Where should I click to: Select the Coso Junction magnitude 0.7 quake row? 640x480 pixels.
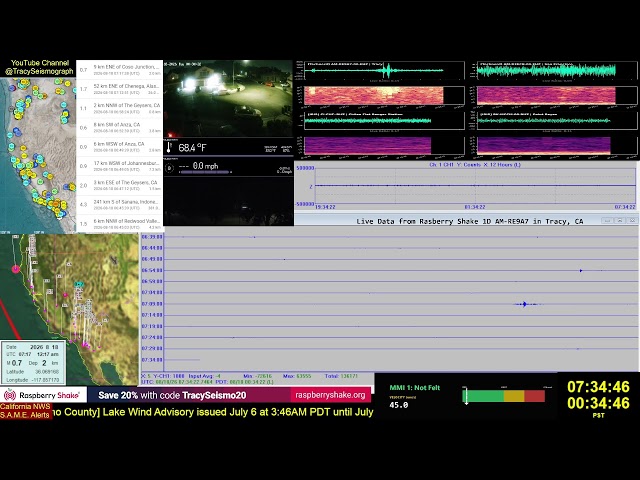120,70
